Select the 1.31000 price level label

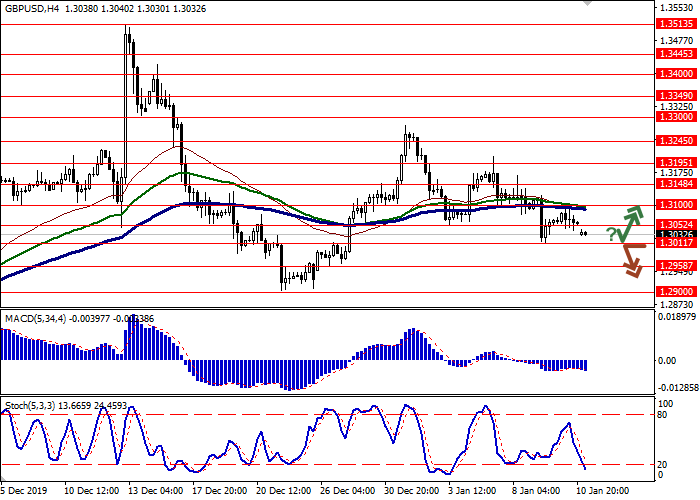(670, 204)
